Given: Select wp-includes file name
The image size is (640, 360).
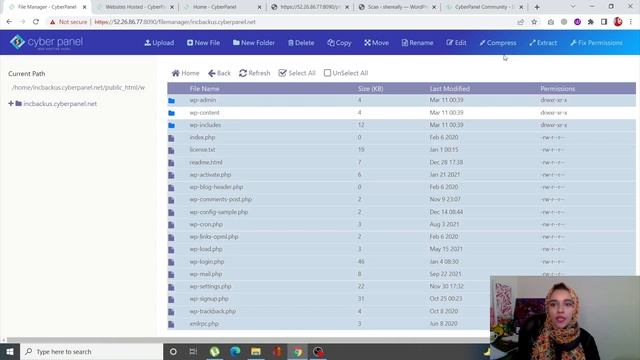Looking at the screenshot, I should pyautogui.click(x=205, y=125).
